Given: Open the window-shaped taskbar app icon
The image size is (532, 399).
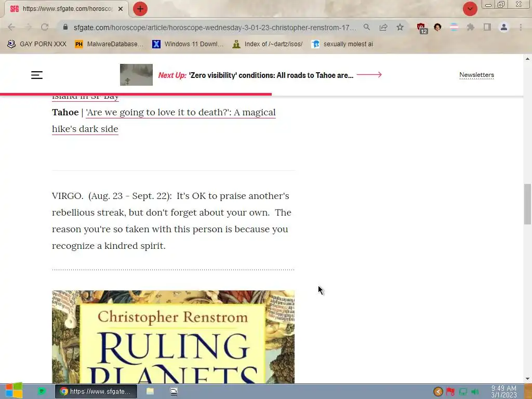Looking at the screenshot, I should [x=174, y=391].
